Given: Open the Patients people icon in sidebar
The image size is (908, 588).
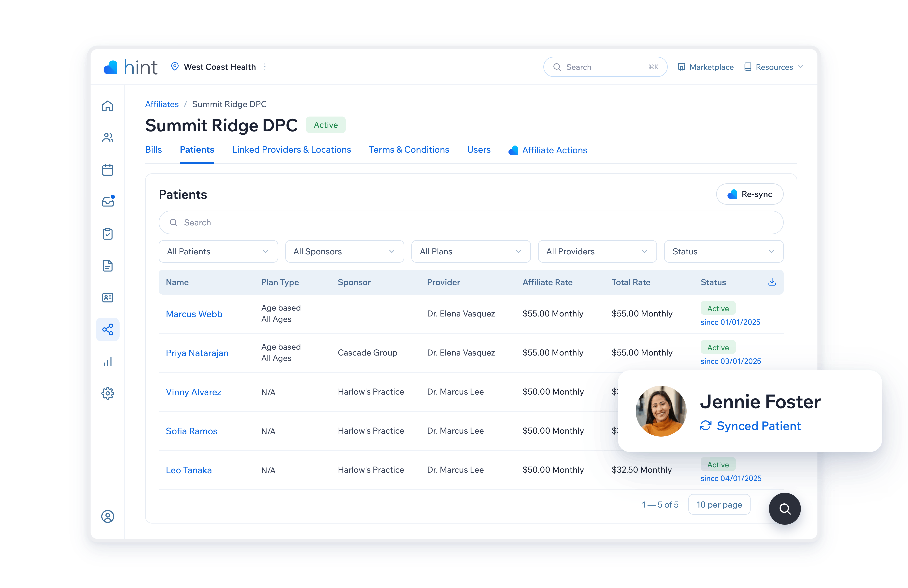Looking at the screenshot, I should coord(108,138).
